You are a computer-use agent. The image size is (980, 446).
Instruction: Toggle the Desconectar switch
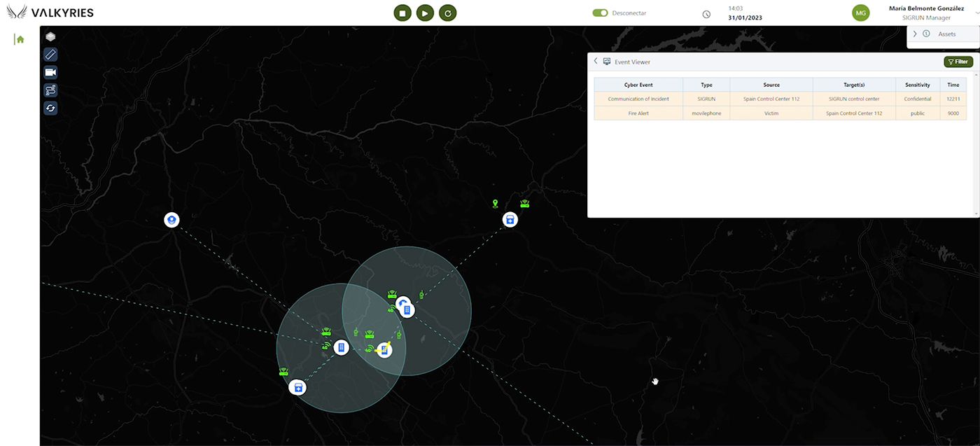[600, 13]
